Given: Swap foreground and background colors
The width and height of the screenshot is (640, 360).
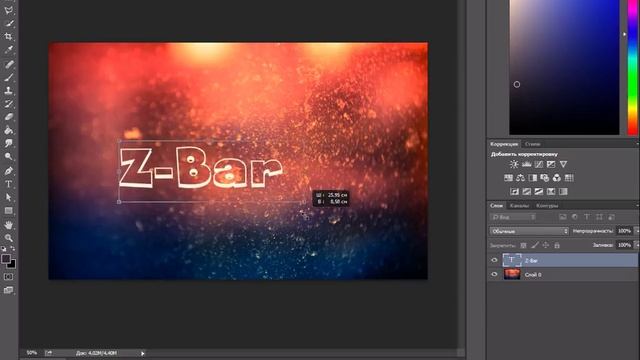Looking at the screenshot, I should [13, 249].
